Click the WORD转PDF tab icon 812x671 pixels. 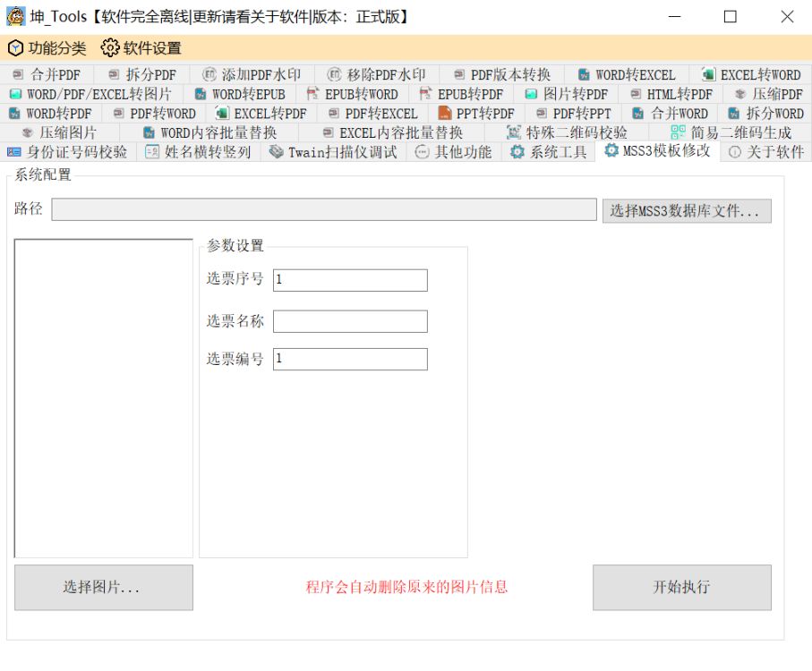(15, 114)
